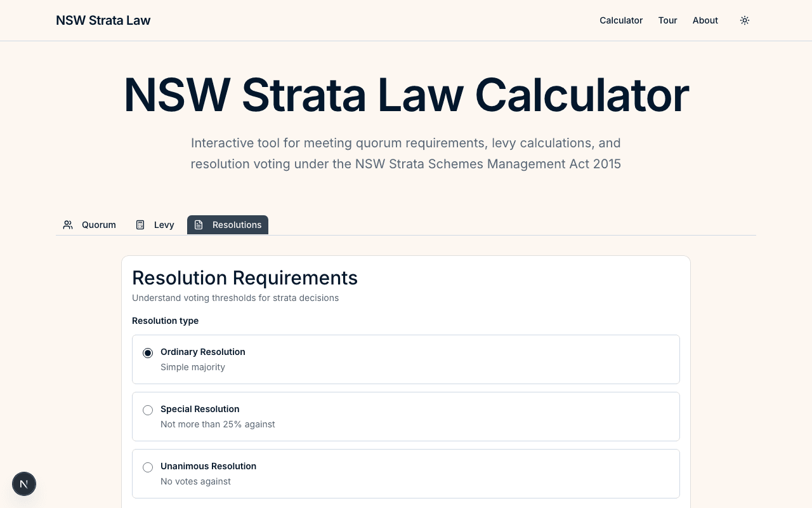This screenshot has width=812, height=508.
Task: Open the Calculator nav link
Action: click(621, 20)
